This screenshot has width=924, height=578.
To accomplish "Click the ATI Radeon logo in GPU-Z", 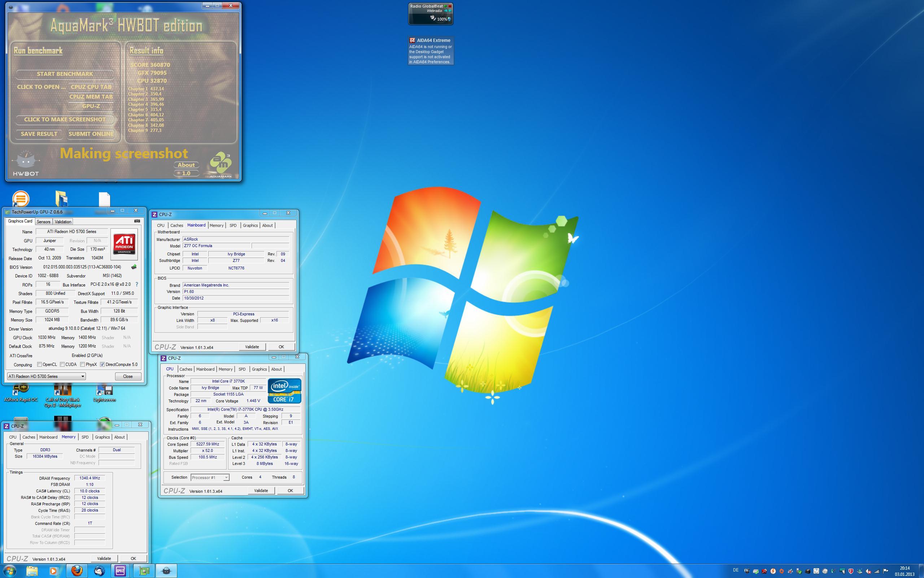I will 124,244.
